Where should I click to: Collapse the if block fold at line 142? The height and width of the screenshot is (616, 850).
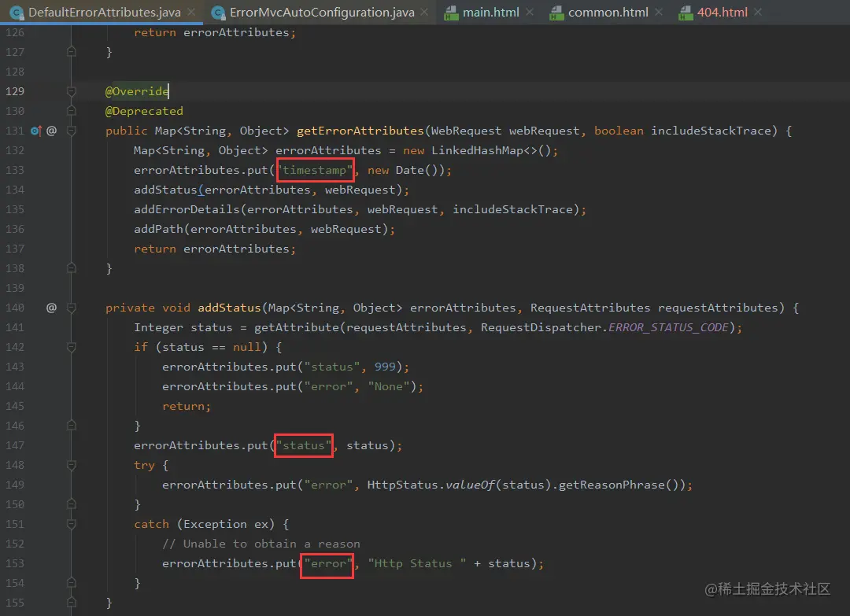pyautogui.click(x=71, y=347)
